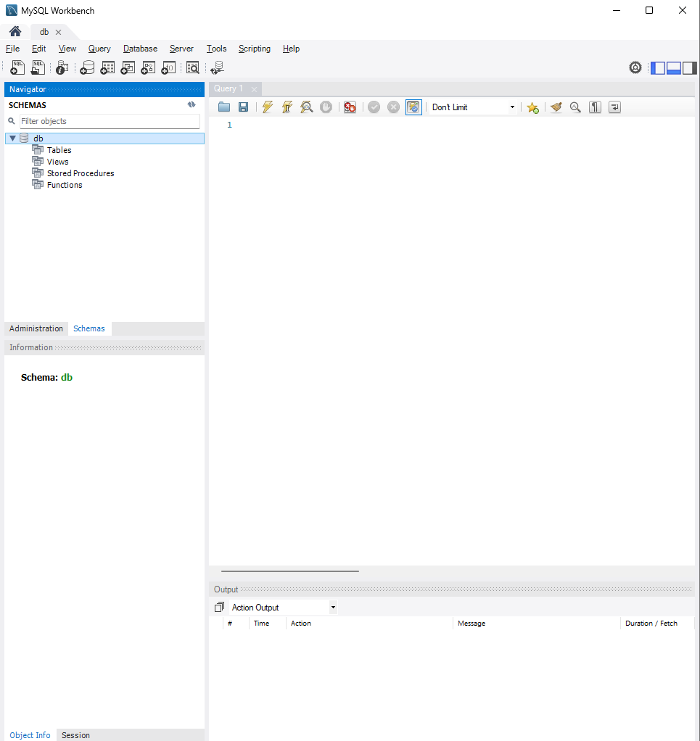Toggle invisible characters paragraph icon
700x741 pixels.
595,107
